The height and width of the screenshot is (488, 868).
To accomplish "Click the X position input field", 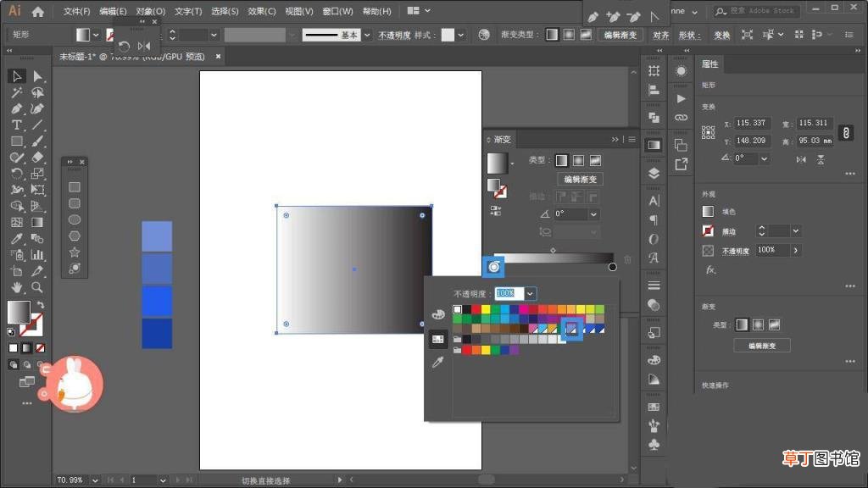I will pos(751,123).
